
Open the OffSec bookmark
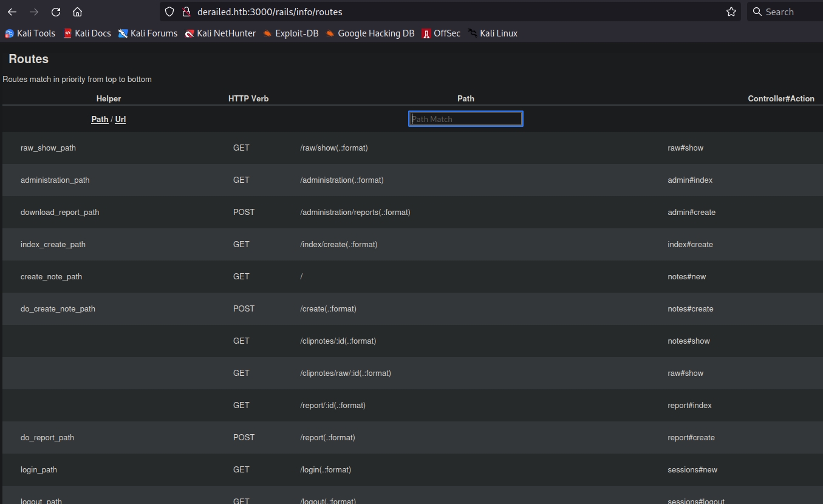pos(441,33)
